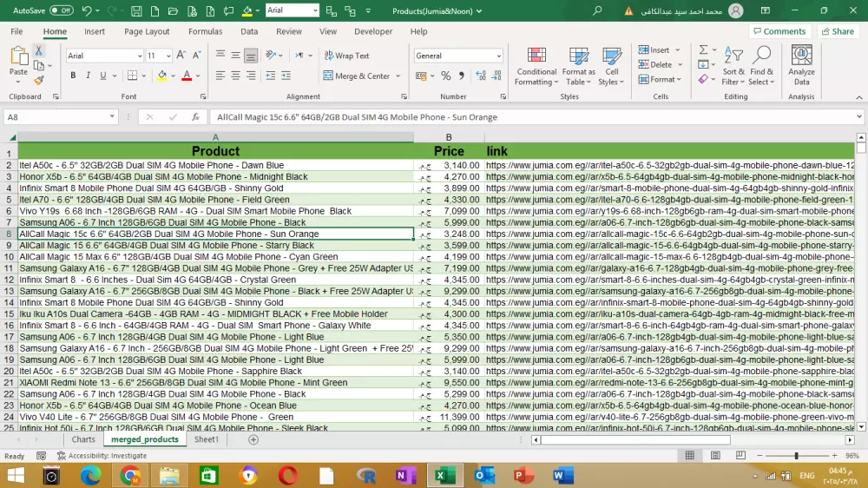Image resolution: width=868 pixels, height=488 pixels.
Task: Toggle Bold formatting
Action: 73,76
